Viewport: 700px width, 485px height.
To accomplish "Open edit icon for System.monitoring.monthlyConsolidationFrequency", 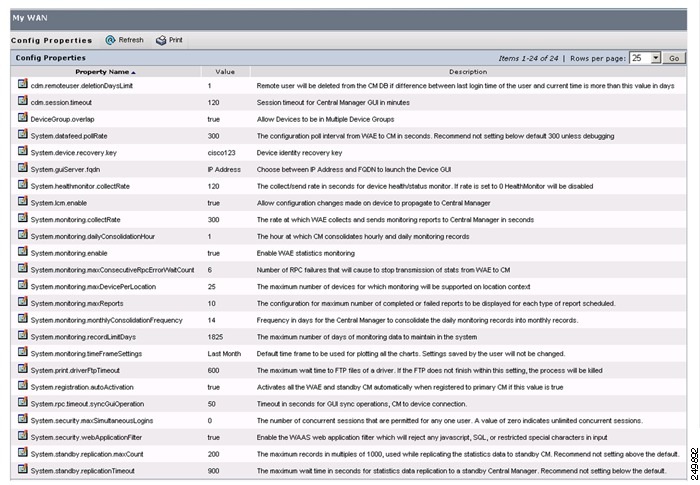I will pyautogui.click(x=23, y=318).
